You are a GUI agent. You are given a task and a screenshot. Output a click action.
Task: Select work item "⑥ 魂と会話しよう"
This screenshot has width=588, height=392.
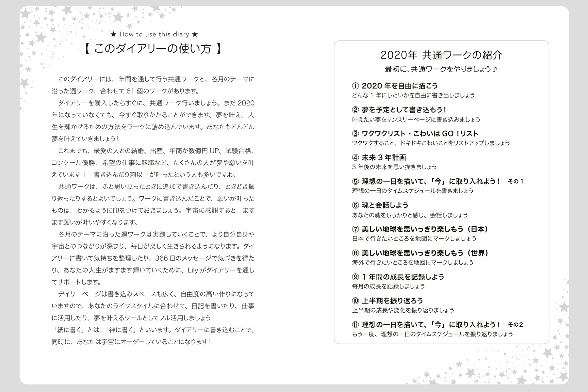click(380, 205)
